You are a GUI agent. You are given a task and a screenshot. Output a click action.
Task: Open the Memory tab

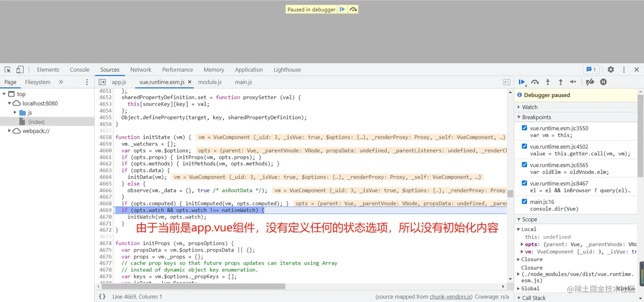(214, 70)
